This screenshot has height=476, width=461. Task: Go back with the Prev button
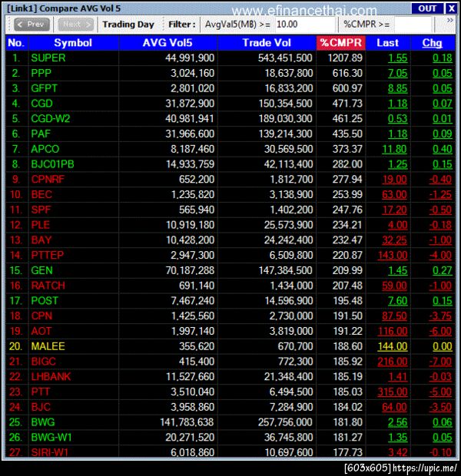click(32, 25)
